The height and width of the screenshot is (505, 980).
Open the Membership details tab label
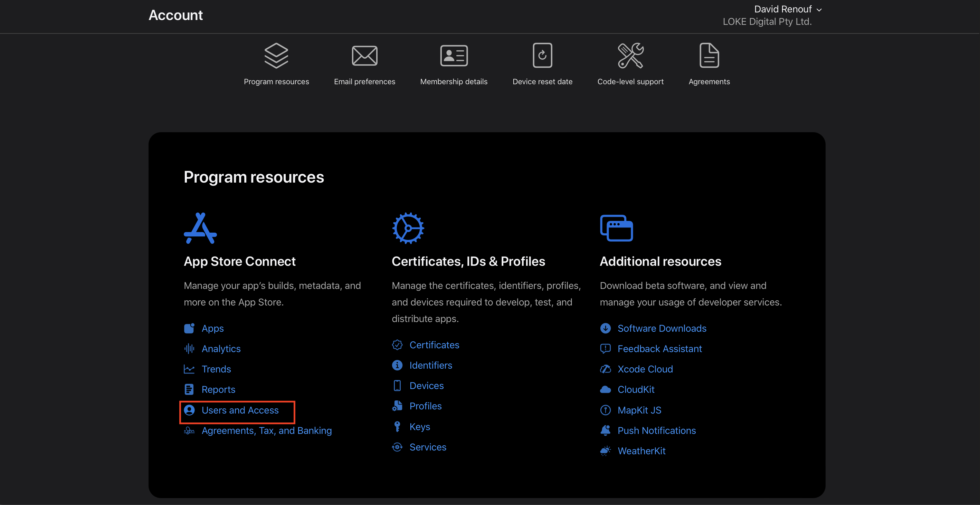click(x=454, y=81)
